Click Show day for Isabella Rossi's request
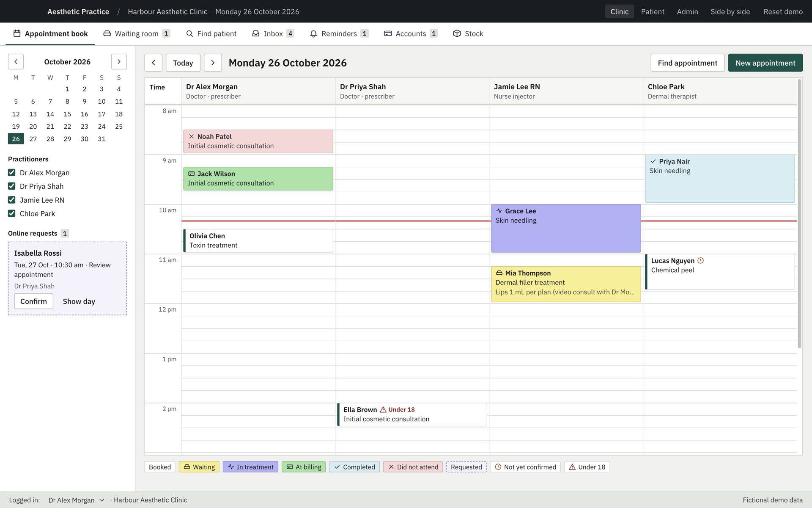This screenshot has width=812, height=508. tap(79, 301)
